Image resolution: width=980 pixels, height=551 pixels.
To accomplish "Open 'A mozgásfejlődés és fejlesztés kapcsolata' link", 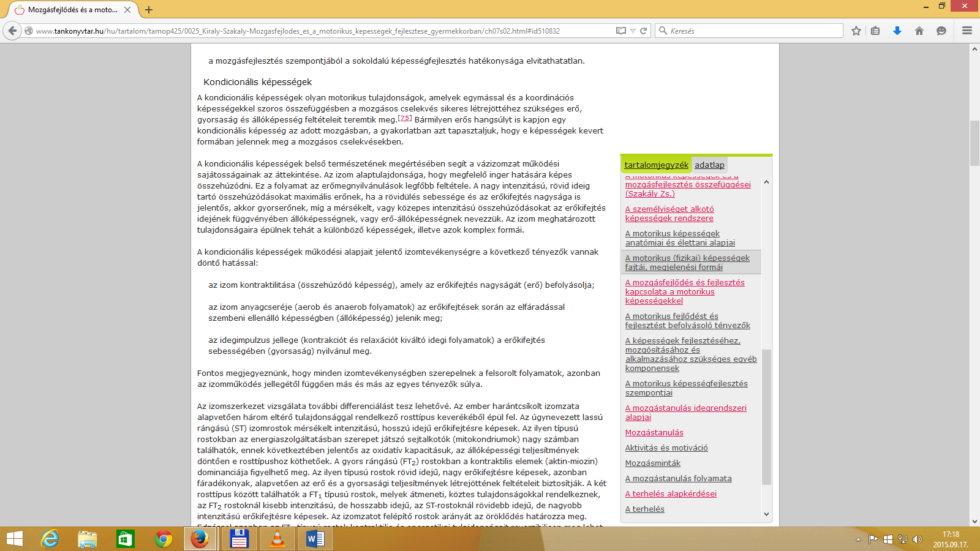I will point(685,291).
